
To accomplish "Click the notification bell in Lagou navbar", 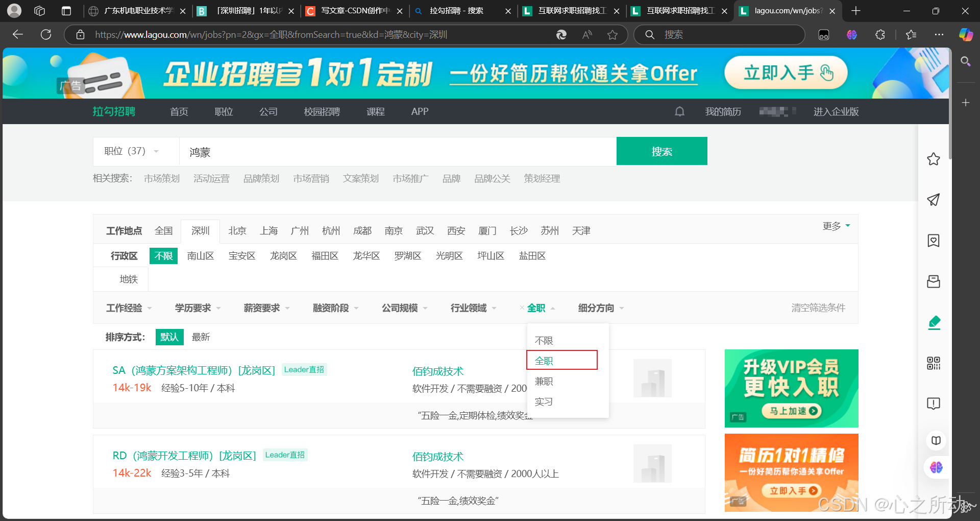I will (x=679, y=111).
